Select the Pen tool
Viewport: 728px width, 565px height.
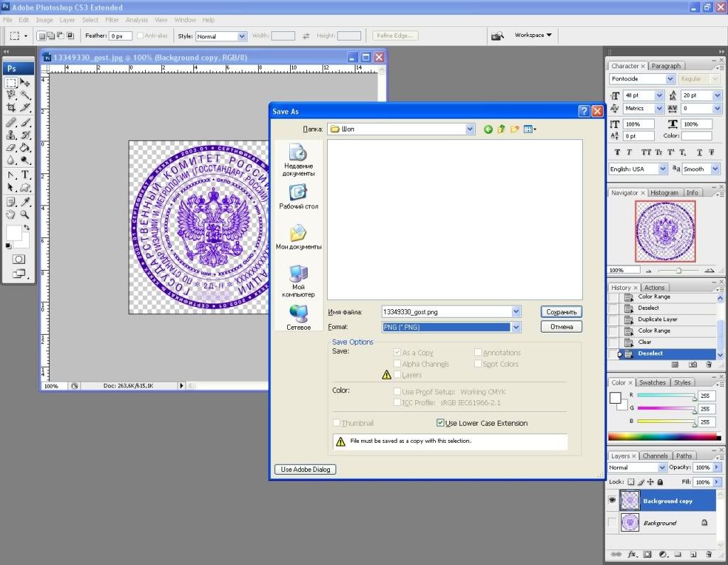point(11,175)
